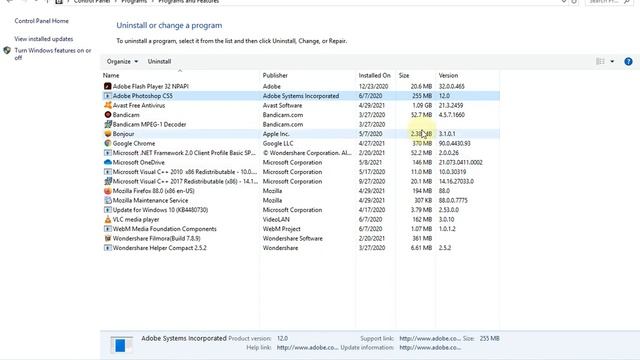Select the Google Chrome name text

pyautogui.click(x=134, y=143)
